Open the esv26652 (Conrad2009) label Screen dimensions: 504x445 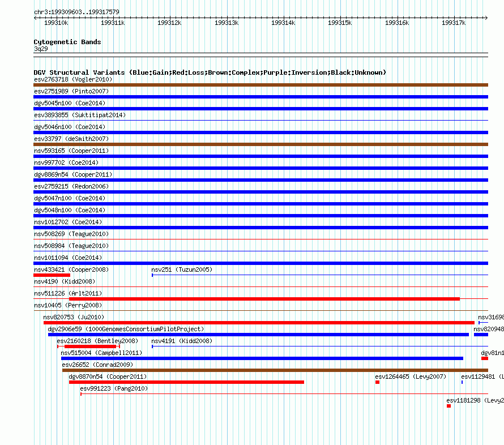pyautogui.click(x=97, y=365)
